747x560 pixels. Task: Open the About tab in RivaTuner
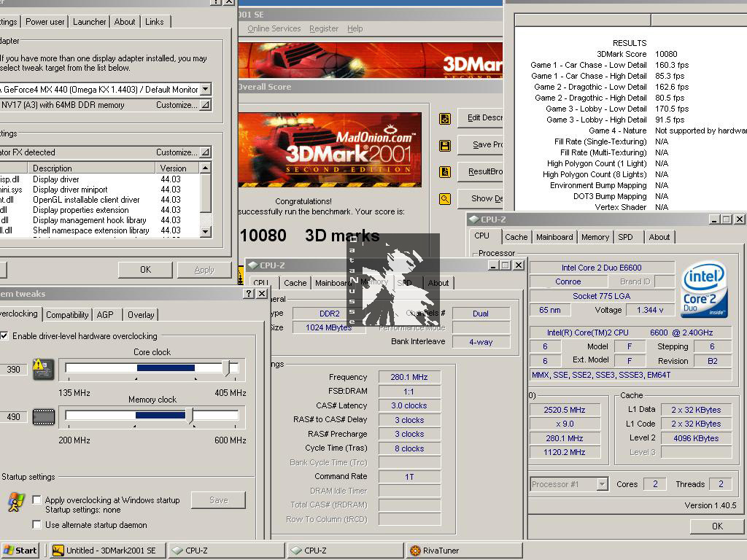click(124, 22)
